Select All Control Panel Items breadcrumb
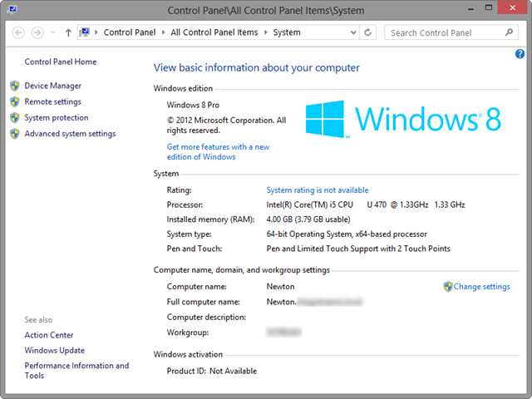This screenshot has height=399, width=532. click(216, 32)
